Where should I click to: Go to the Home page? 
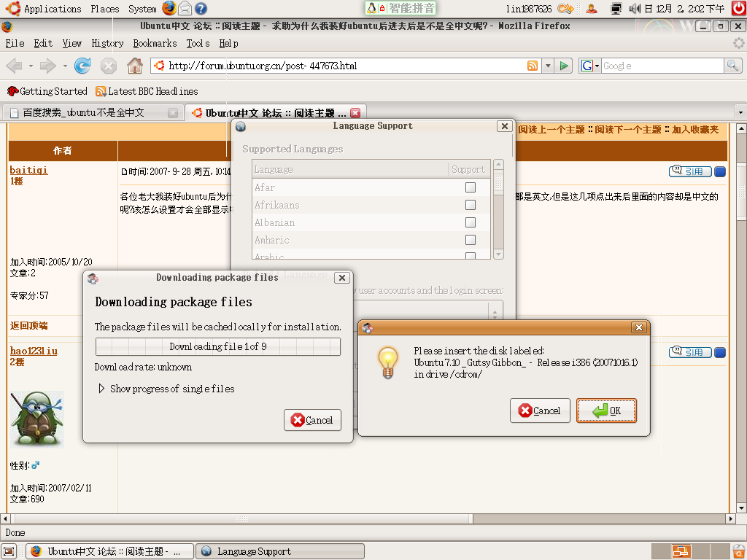pos(135,66)
